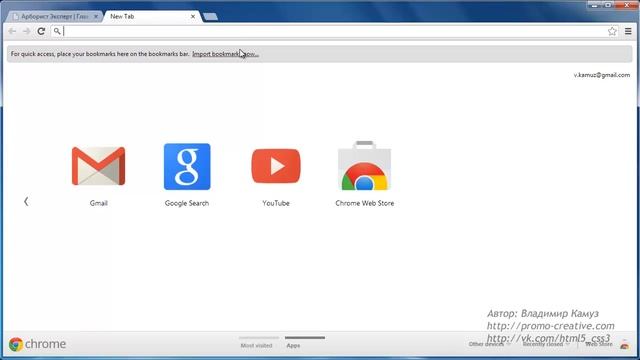
Task: Open the YouTube app icon
Action: point(276,166)
